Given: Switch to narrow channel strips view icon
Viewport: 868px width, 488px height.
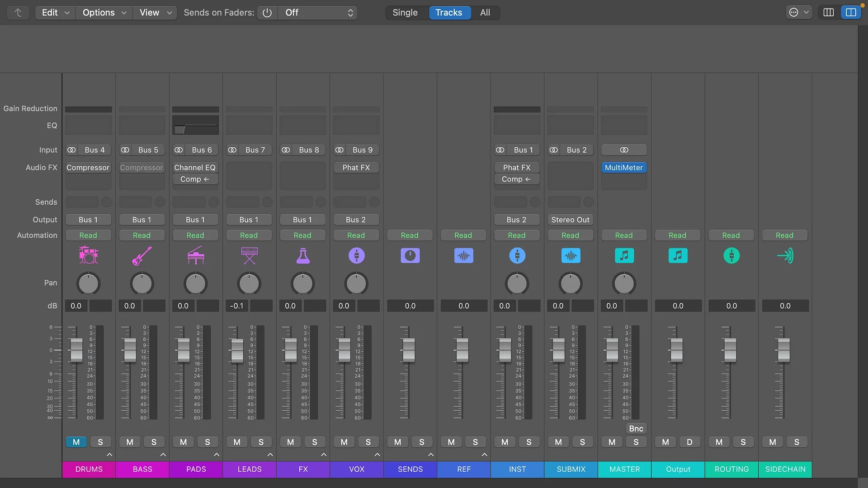Looking at the screenshot, I should click(x=829, y=13).
